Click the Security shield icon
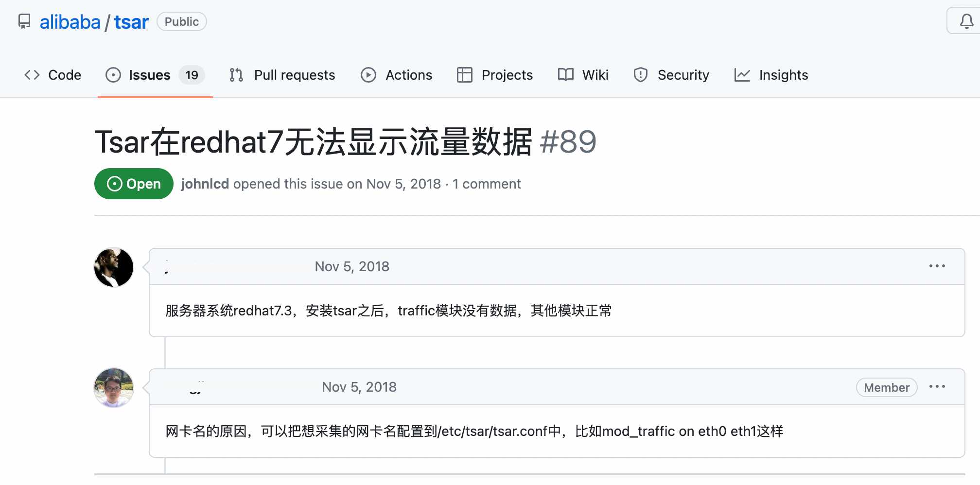The image size is (980, 485). click(641, 75)
